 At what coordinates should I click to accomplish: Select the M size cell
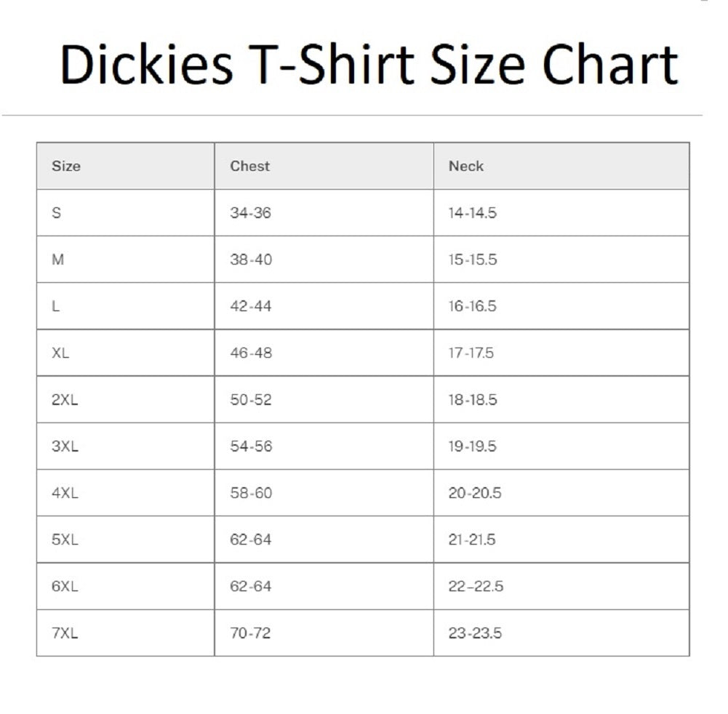pos(57,260)
